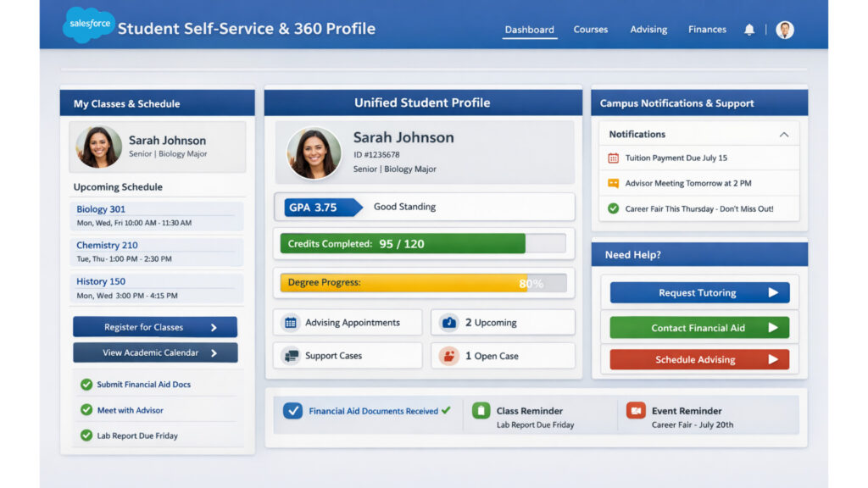Switch to the Courses tab

coord(590,30)
